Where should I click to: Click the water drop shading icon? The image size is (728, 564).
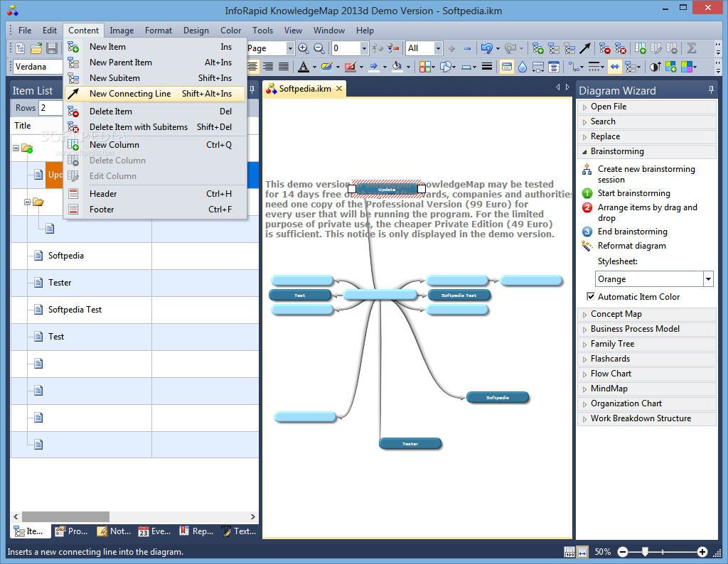point(523,67)
